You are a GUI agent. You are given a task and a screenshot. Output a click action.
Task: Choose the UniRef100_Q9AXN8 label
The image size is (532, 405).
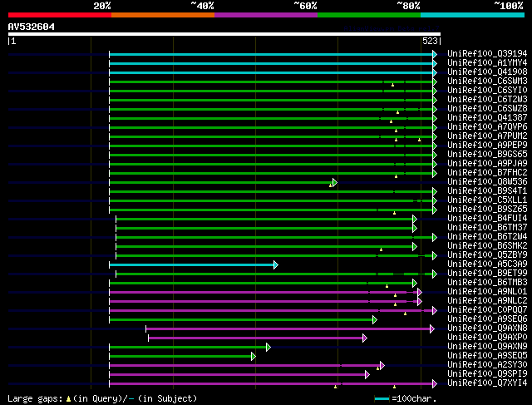487,328
